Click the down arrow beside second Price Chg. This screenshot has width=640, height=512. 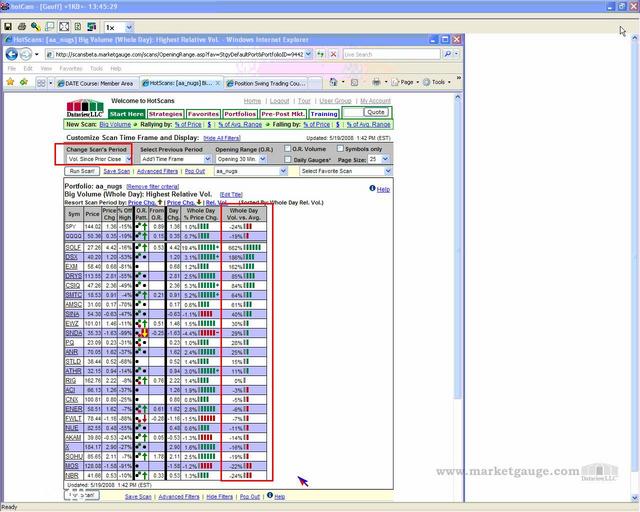click(x=199, y=202)
